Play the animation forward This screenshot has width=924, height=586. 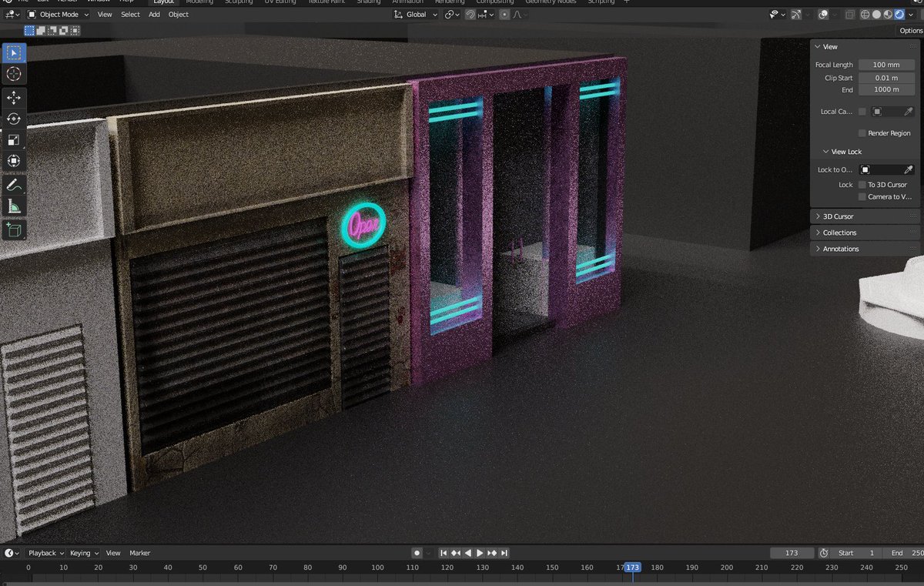(x=480, y=553)
